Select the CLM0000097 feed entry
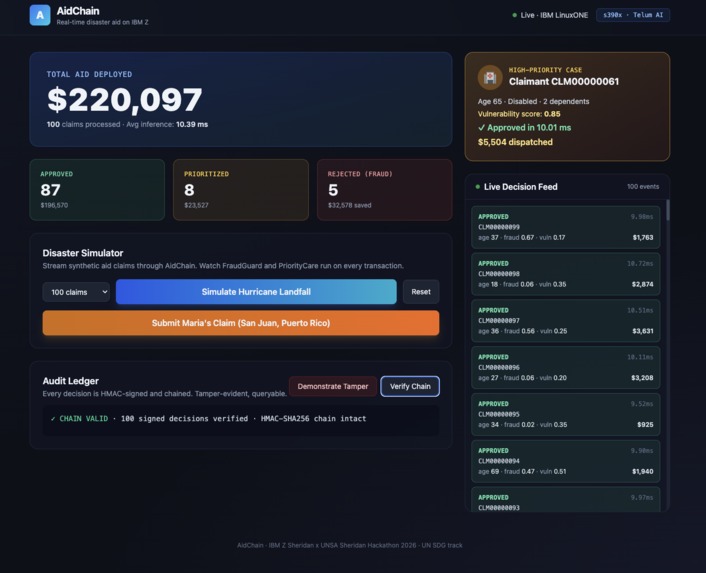The height and width of the screenshot is (573, 706). pyautogui.click(x=566, y=321)
